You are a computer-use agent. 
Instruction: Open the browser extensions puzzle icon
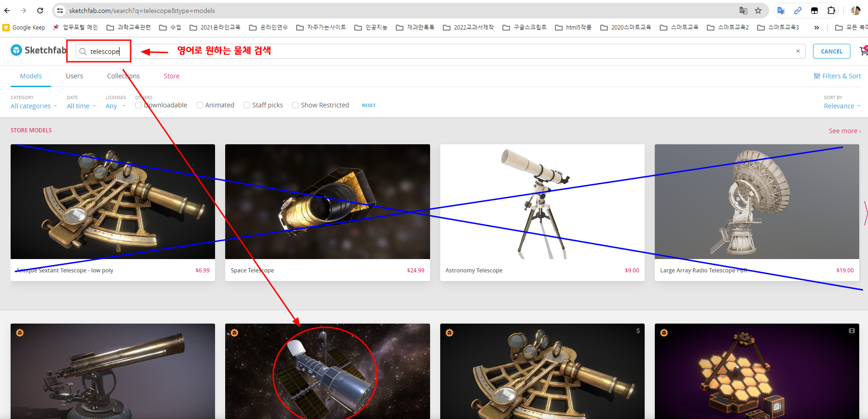click(831, 11)
